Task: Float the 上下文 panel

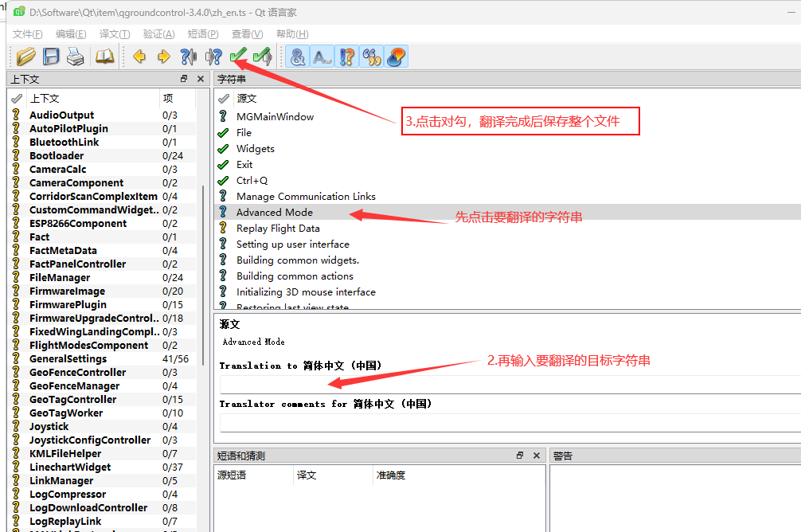Action: pos(183,79)
